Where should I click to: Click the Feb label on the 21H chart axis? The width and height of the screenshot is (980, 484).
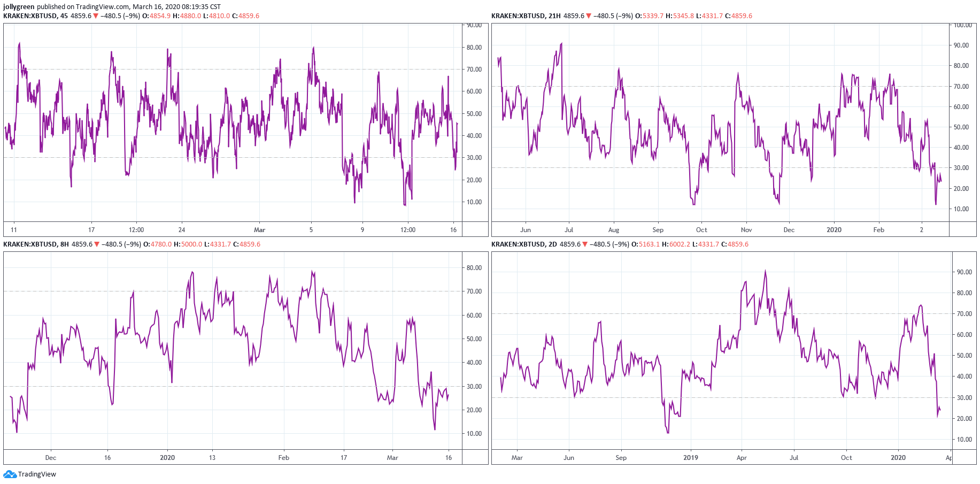879,230
